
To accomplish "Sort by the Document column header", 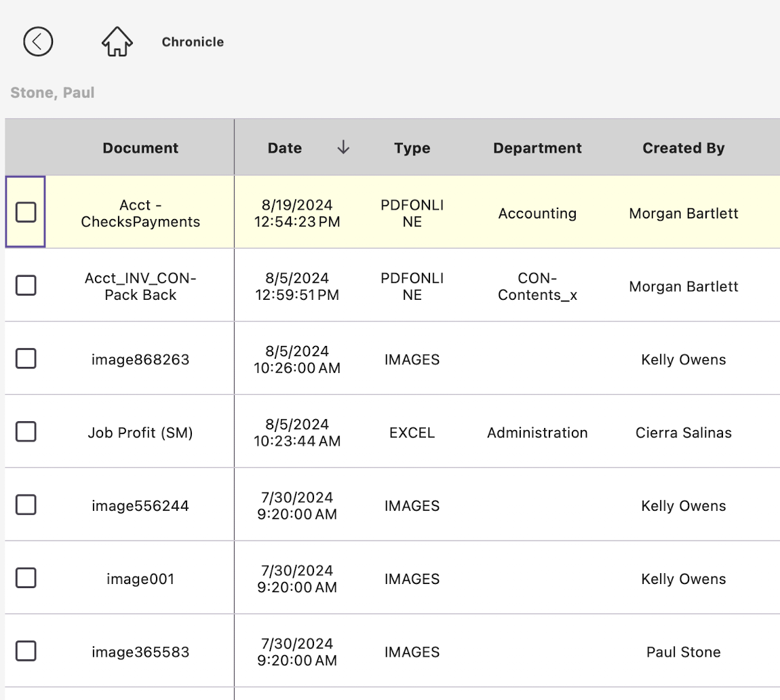I will (140, 148).
